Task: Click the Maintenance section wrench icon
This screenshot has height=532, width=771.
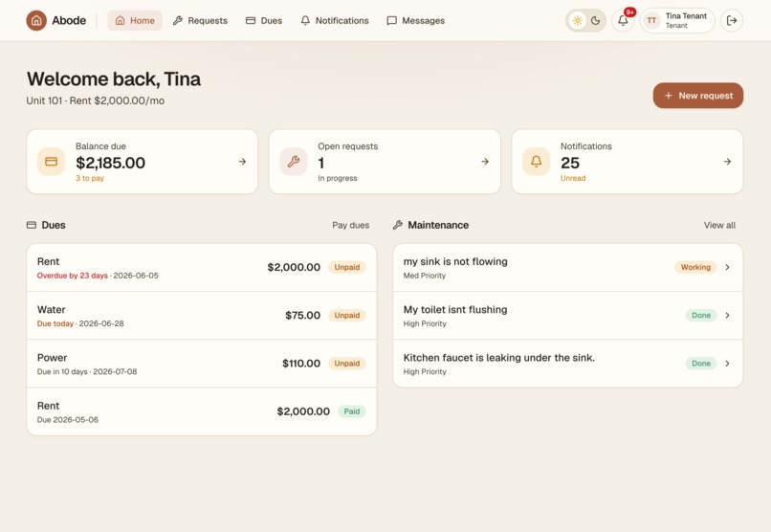Action: coord(398,225)
